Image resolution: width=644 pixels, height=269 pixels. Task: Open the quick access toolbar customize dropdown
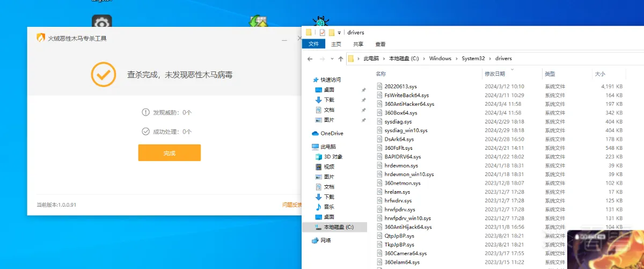coord(340,33)
